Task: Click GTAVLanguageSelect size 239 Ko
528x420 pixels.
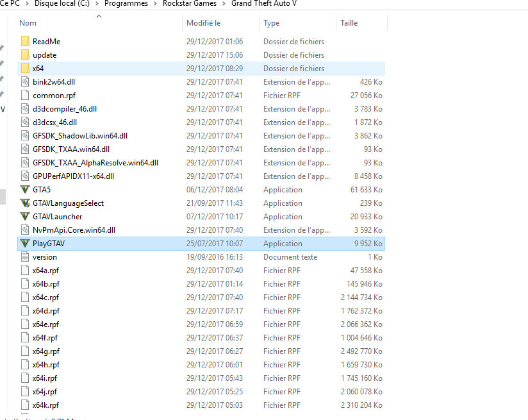Action: coord(371,203)
